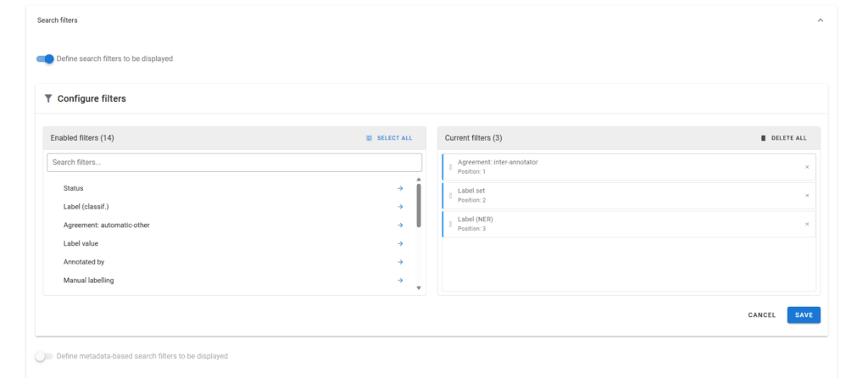The image size is (868, 378).
Task: Click the arrow icon next to Status
Action: pos(400,188)
